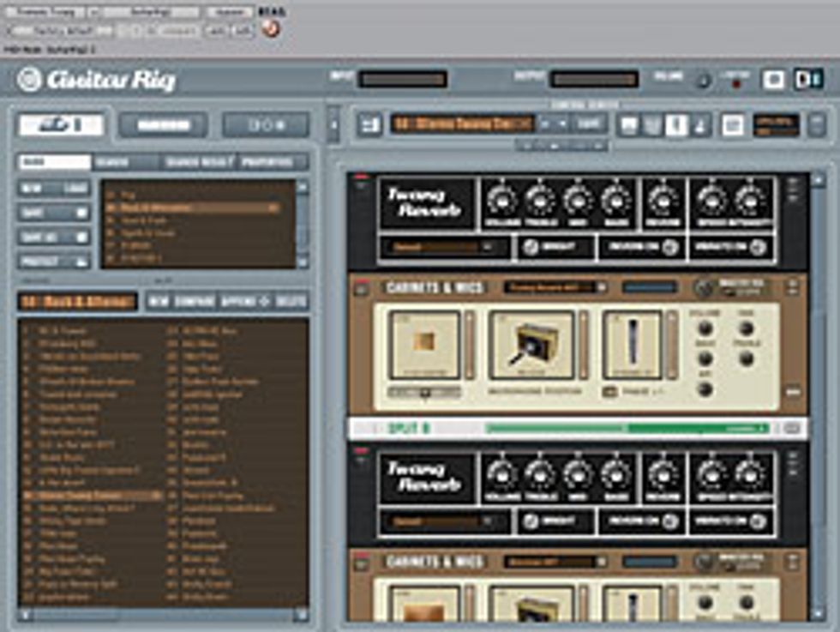Click the red circular host icon

271,28
